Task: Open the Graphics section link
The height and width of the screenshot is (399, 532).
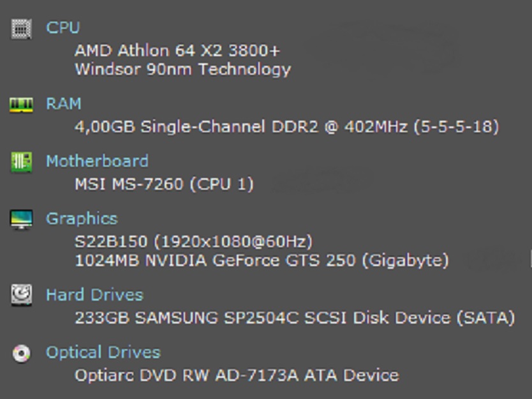Action: coord(82,219)
